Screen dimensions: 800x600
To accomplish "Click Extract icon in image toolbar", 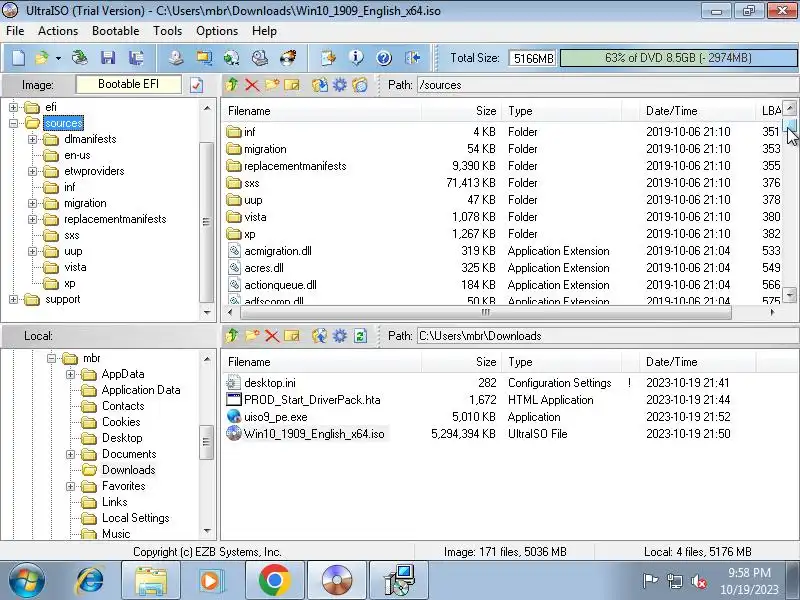I will pyautogui.click(x=320, y=85).
